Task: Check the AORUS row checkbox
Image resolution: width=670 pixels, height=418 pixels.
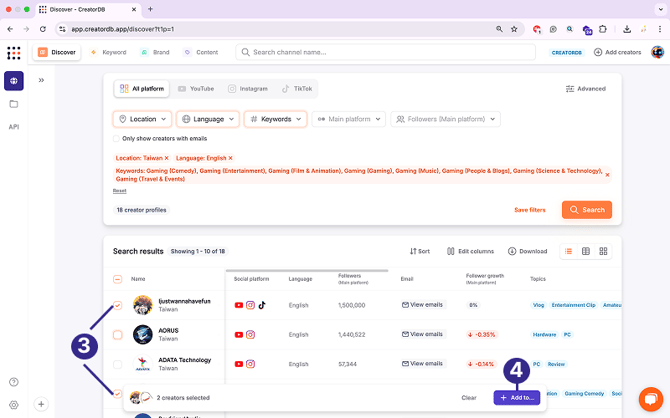Action: [x=118, y=335]
